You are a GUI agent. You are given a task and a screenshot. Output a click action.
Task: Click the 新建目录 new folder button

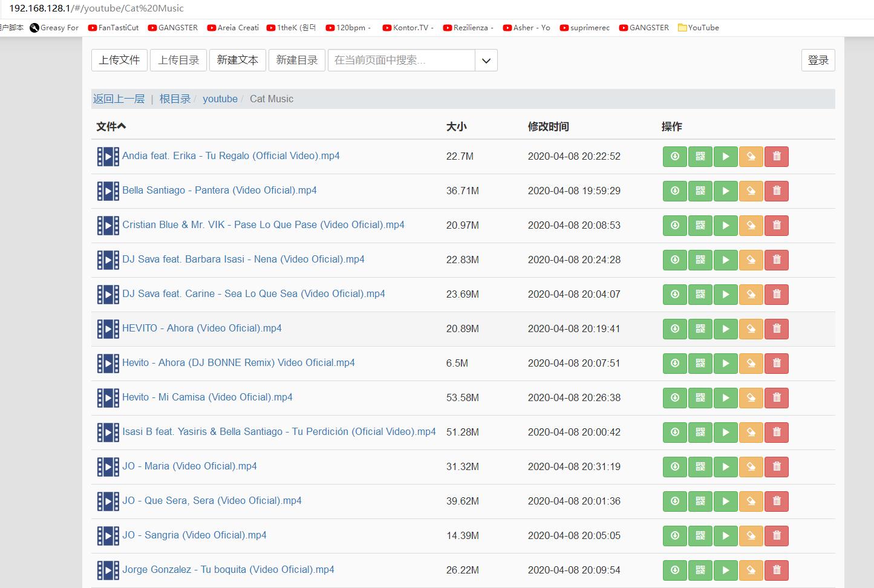pyautogui.click(x=296, y=60)
